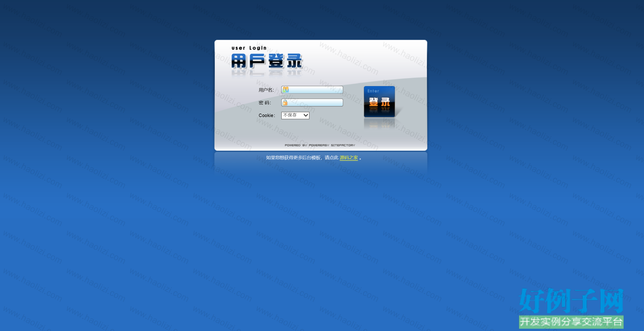Screen dimensions: 644x331
Task: Click the 密码 label text
Action: pyautogui.click(x=264, y=103)
